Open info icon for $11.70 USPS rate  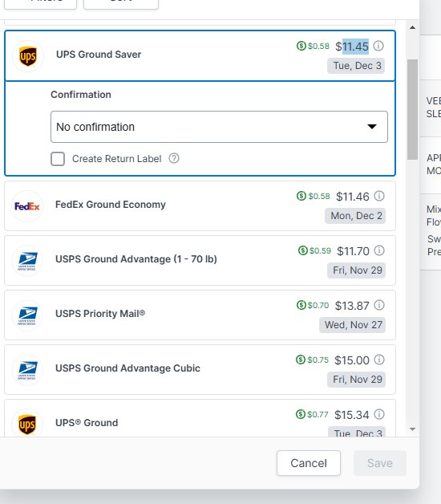[x=379, y=250]
